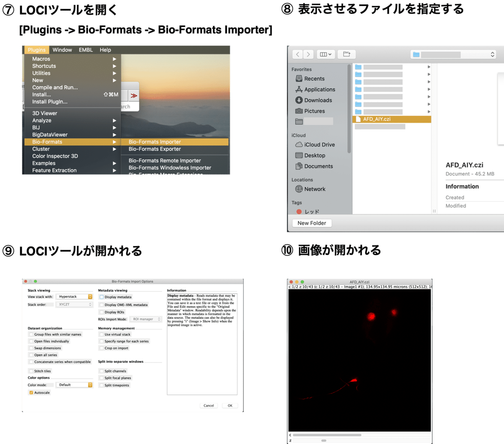Click the new folder toolbar icon
The height and width of the screenshot is (444, 504).
(346, 54)
